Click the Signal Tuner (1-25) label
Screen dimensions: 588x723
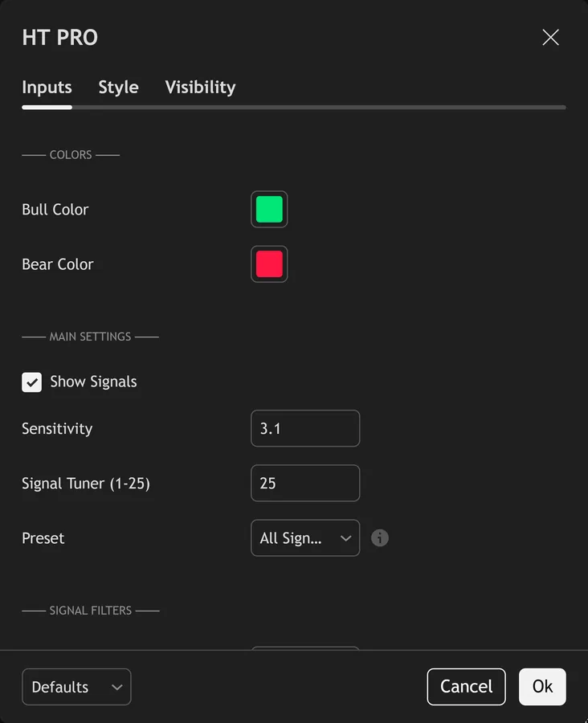pos(86,484)
